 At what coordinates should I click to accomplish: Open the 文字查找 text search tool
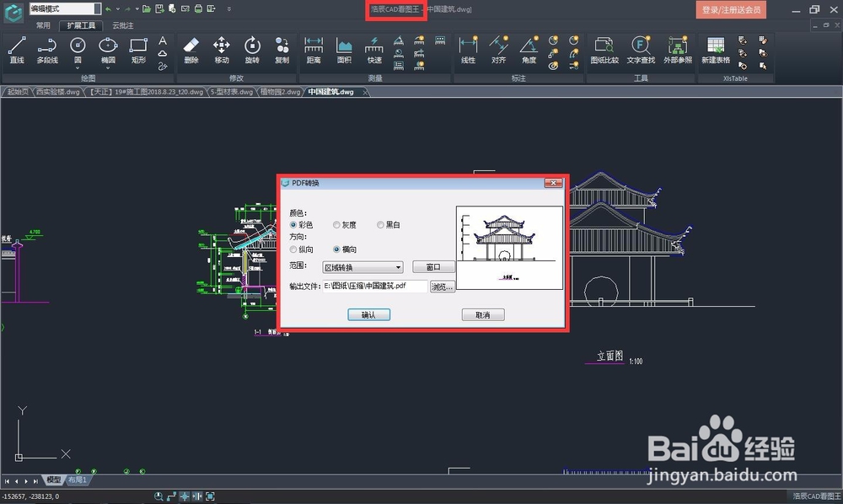click(x=641, y=51)
